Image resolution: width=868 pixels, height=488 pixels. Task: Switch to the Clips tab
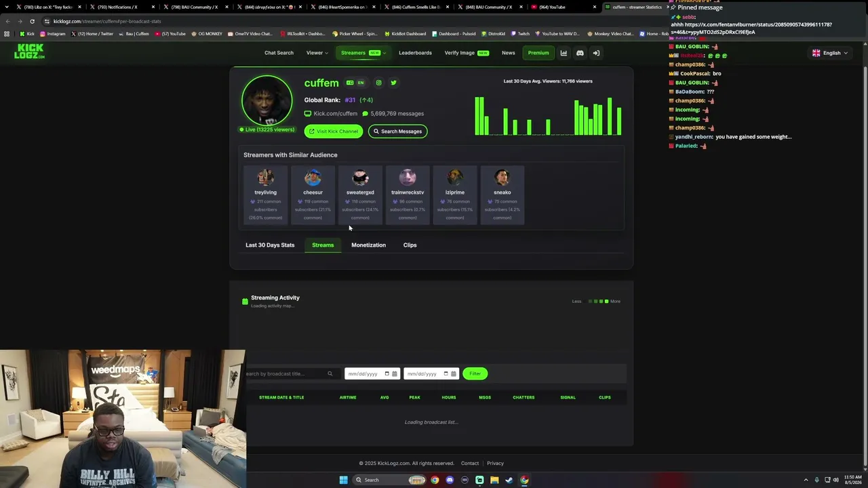point(410,245)
